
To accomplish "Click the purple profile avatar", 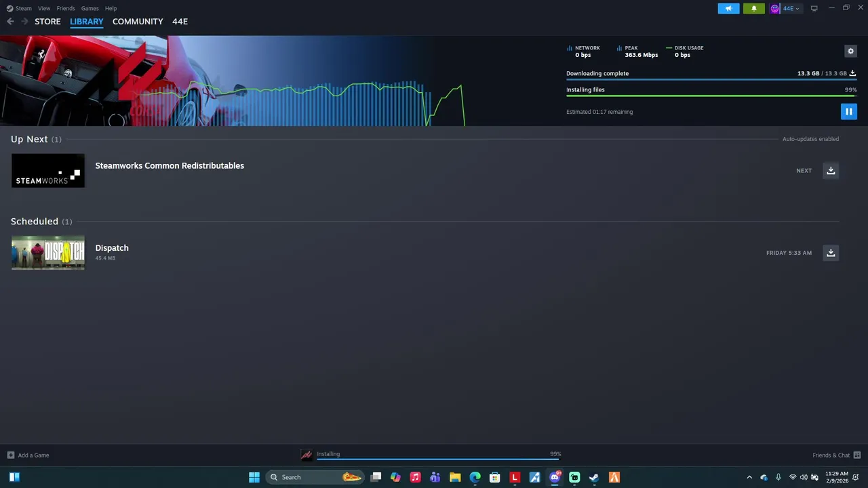I will [x=775, y=8].
